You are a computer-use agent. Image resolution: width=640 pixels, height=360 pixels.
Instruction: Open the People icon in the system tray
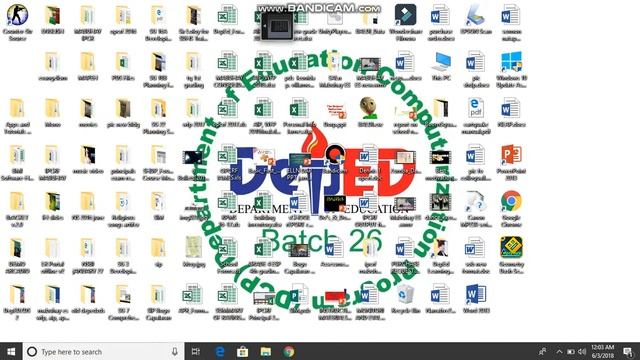[542, 351]
